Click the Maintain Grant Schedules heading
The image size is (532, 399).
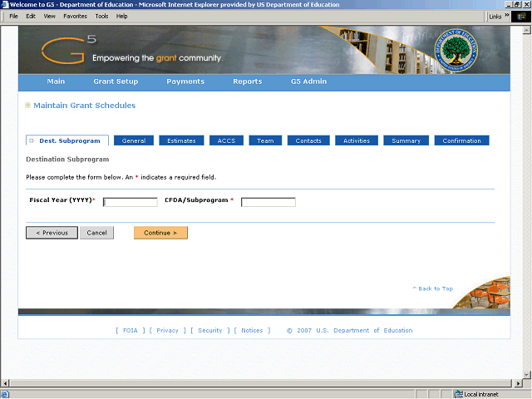(x=85, y=106)
